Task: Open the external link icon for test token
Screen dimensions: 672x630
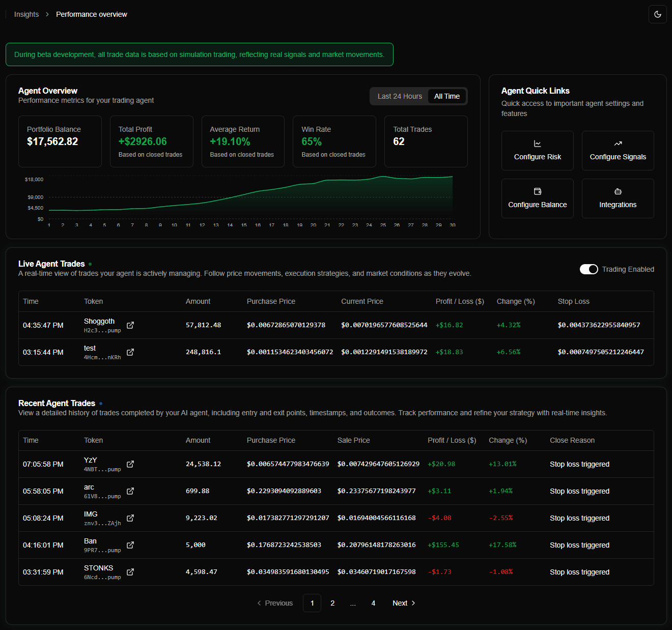Action: pyautogui.click(x=130, y=352)
